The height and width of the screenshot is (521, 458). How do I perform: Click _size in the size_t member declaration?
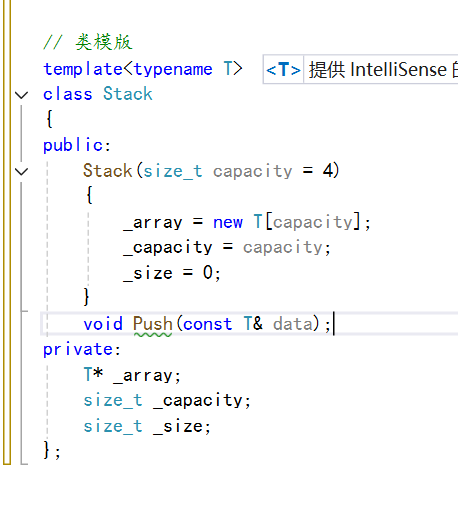point(178,426)
